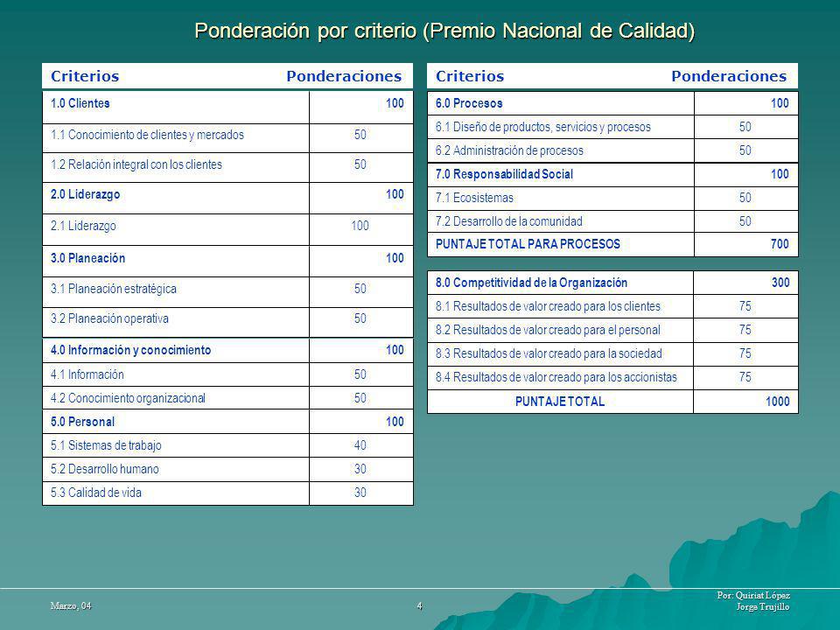Viewport: 840px width, 630px height.
Task: Select '3.2 Planeación operativa'
Action: (109, 318)
